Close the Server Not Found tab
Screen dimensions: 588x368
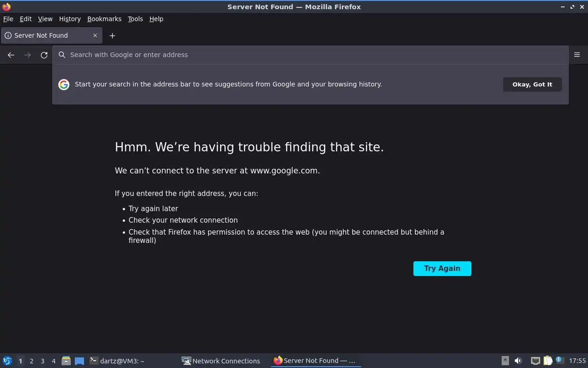click(95, 35)
